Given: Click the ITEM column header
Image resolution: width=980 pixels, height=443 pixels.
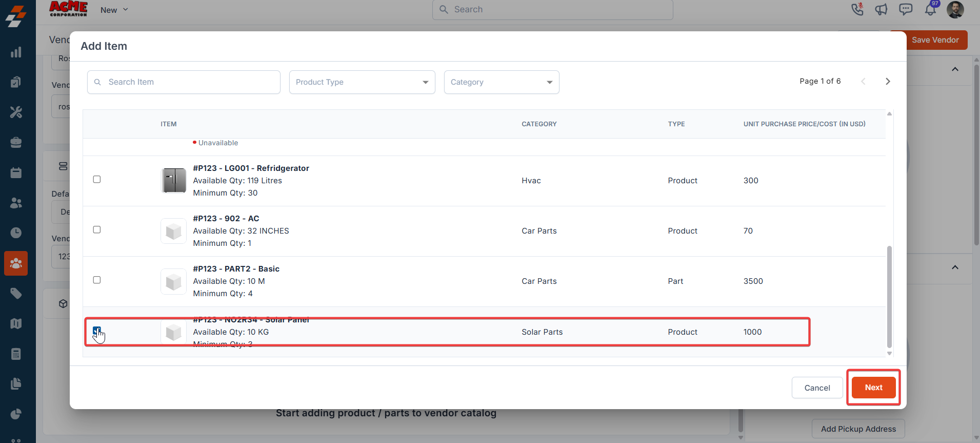Looking at the screenshot, I should tap(169, 124).
